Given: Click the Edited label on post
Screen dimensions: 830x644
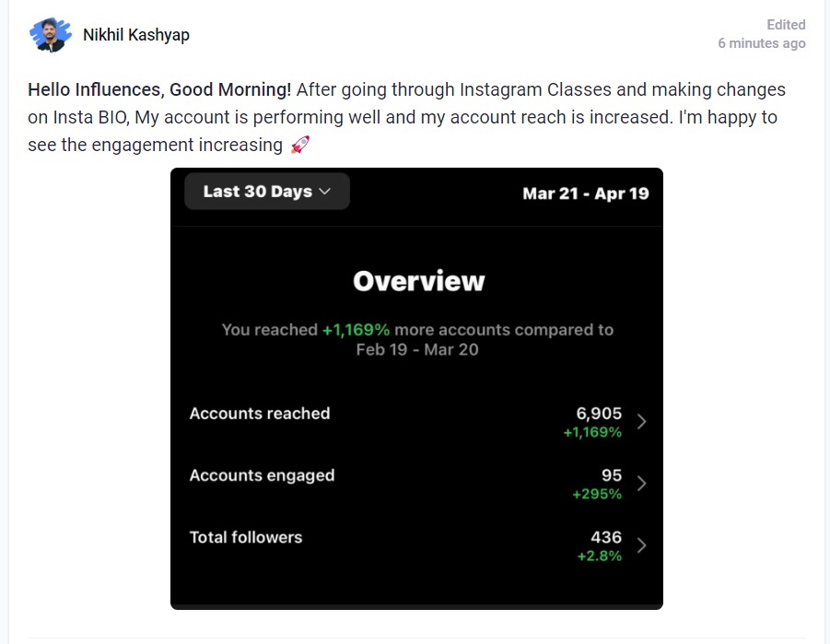Looking at the screenshot, I should [786, 25].
